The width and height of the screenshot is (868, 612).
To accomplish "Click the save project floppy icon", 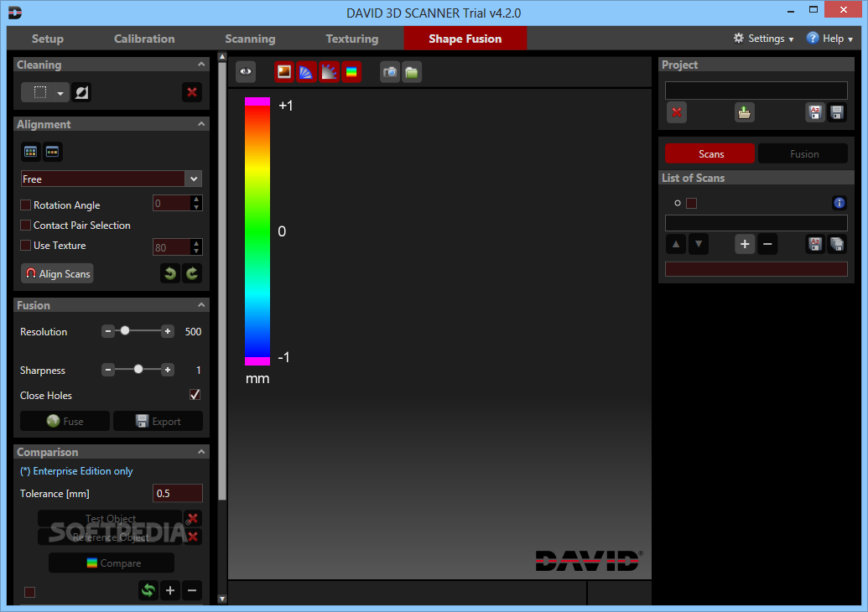I will click(837, 112).
